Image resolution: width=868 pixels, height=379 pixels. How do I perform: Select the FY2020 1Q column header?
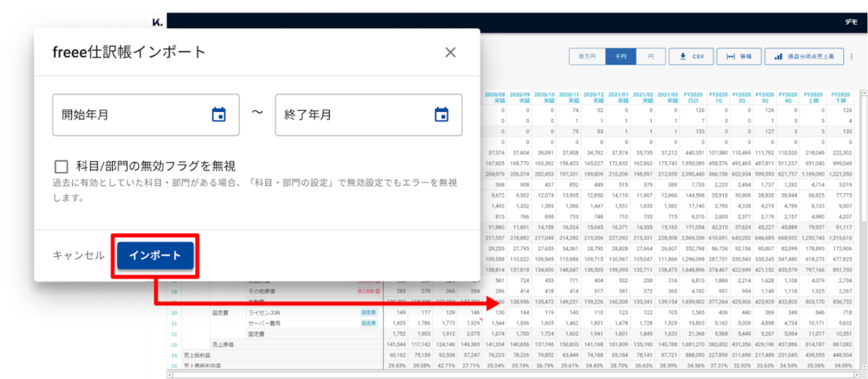718,98
